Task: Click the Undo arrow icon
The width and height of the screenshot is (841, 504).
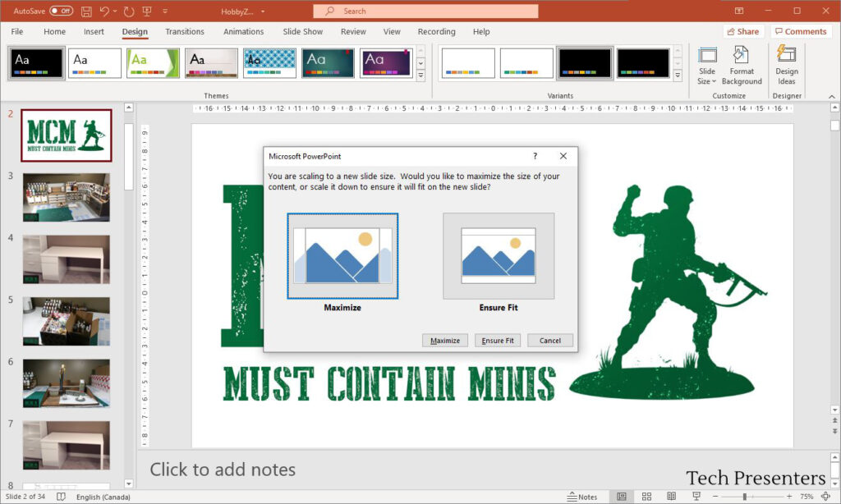Action: (x=104, y=11)
